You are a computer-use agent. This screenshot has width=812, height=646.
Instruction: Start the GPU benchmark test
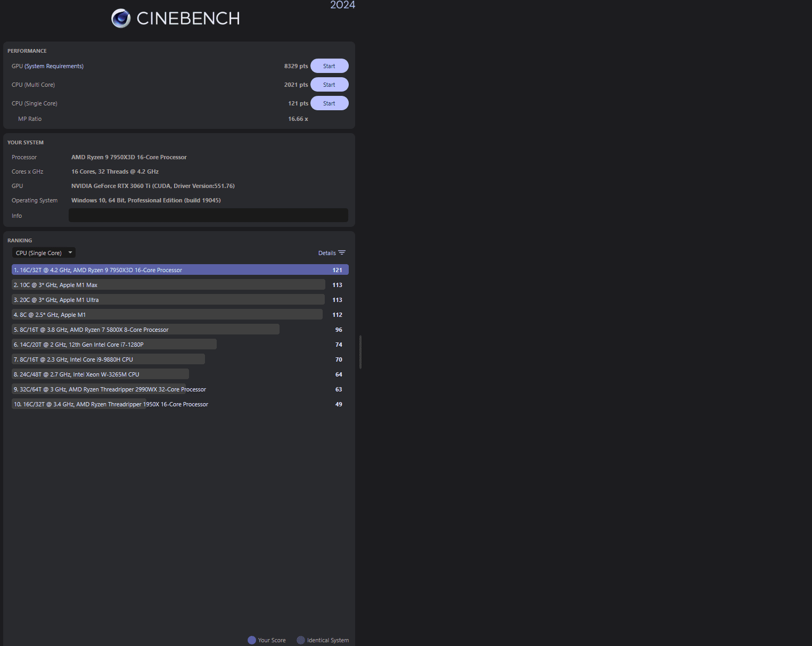point(329,66)
